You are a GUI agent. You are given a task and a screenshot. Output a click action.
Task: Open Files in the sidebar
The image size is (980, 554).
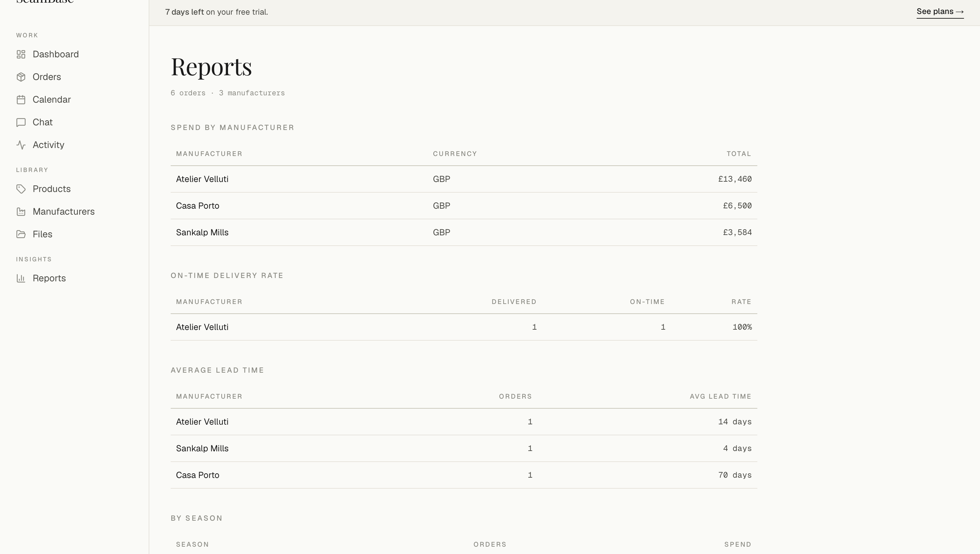coord(42,234)
